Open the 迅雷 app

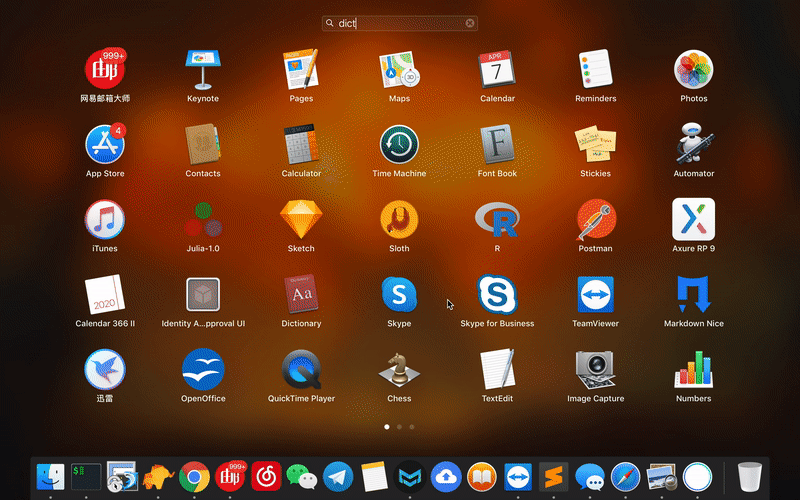tap(105, 369)
